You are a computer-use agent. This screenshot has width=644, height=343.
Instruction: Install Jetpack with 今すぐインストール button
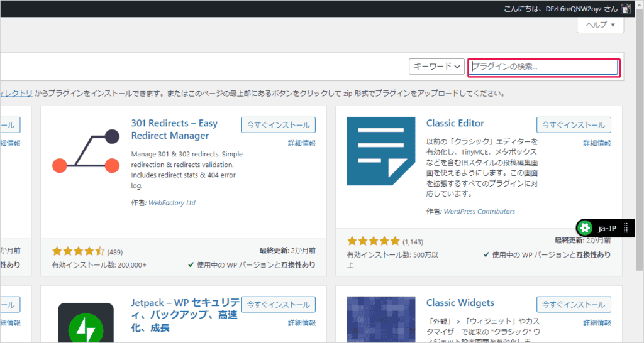pos(278,305)
